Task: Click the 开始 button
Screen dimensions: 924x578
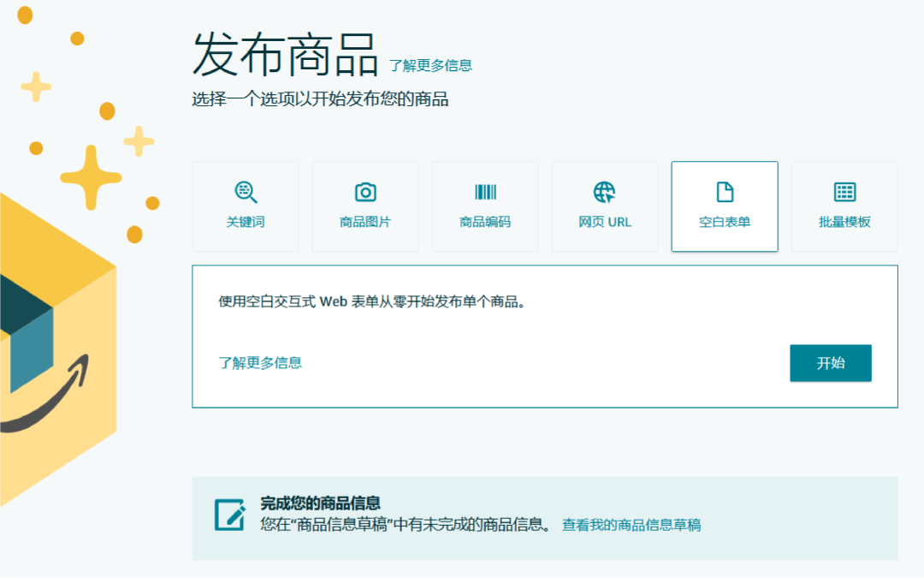Action: point(831,363)
